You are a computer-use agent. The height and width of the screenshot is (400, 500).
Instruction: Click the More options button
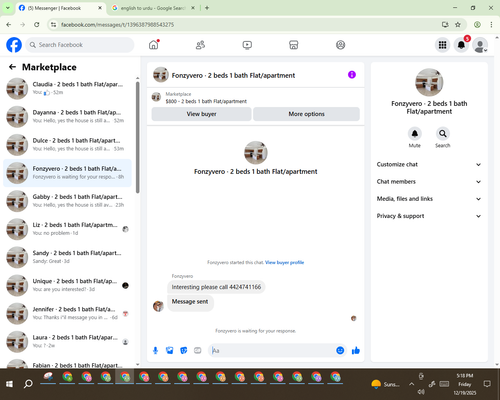[x=306, y=114]
